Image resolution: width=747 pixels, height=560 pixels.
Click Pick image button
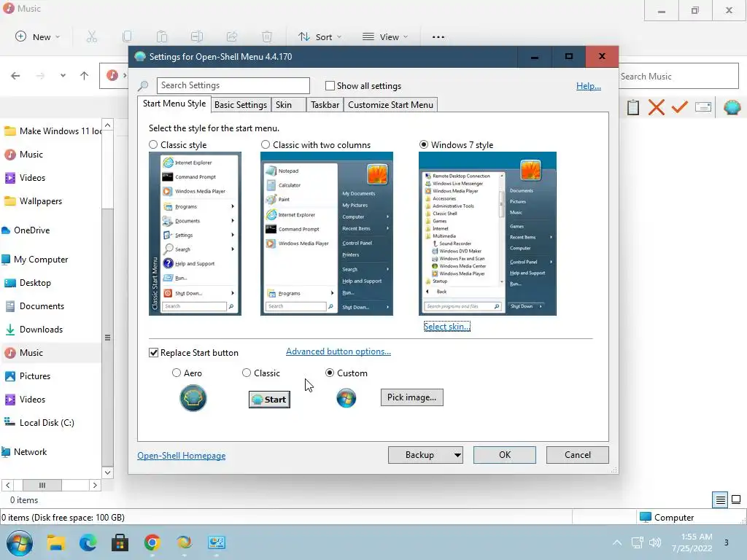[x=411, y=397]
